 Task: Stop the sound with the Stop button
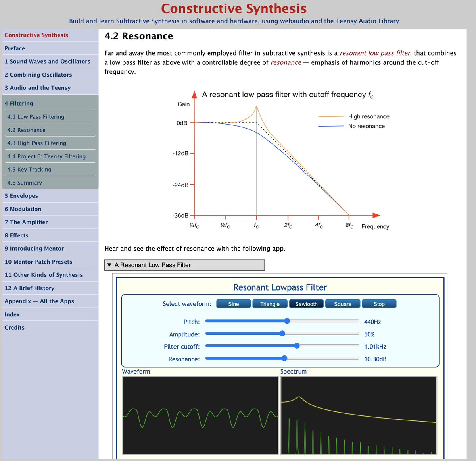tap(379, 304)
